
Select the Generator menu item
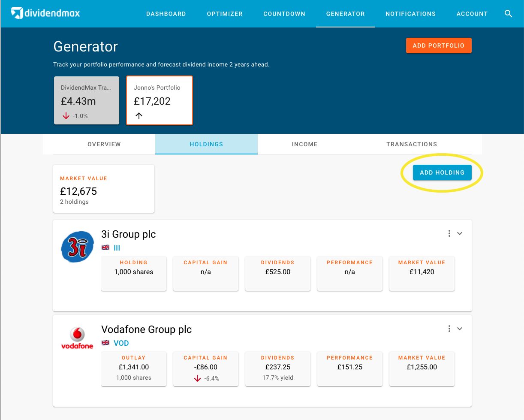(x=346, y=14)
